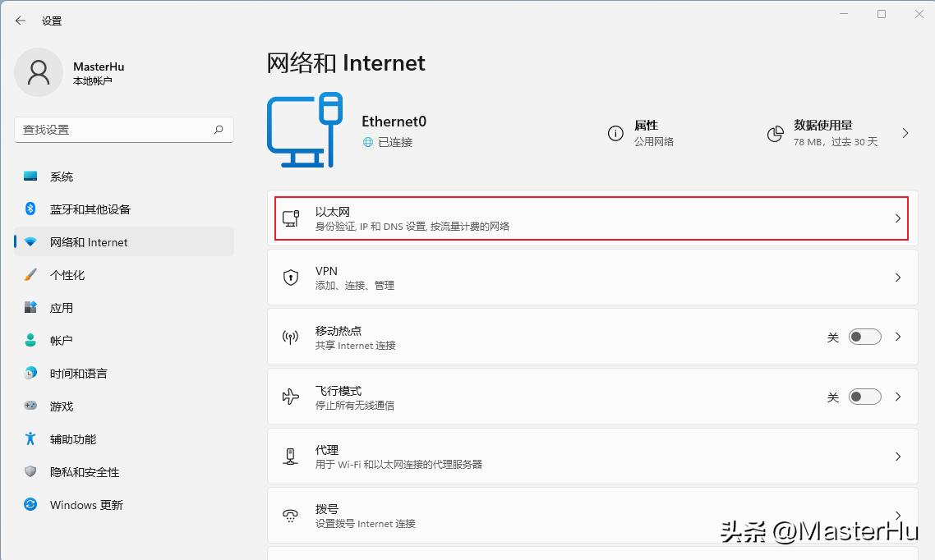This screenshot has width=935, height=560.
Task: Open the VPN settings row
Action: pos(592,277)
